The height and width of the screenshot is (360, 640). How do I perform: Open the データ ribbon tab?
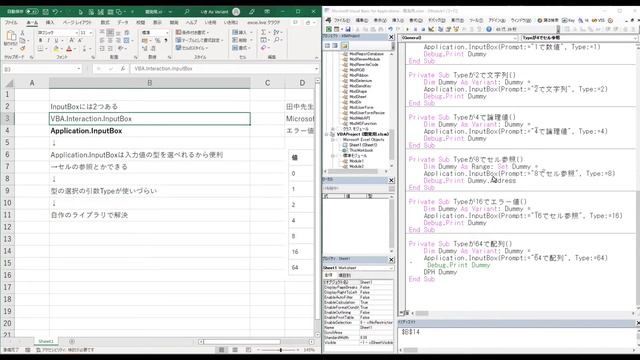pos(123,22)
